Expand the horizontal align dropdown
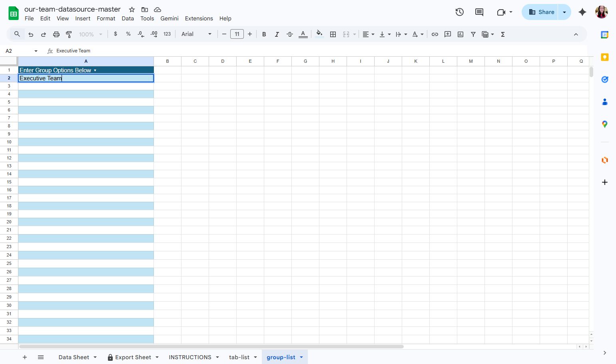Image resolution: width=616 pixels, height=364 pixels. (x=368, y=34)
